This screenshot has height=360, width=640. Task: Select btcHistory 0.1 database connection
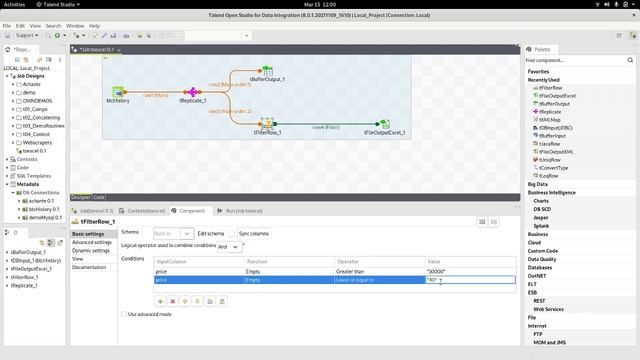[44, 209]
